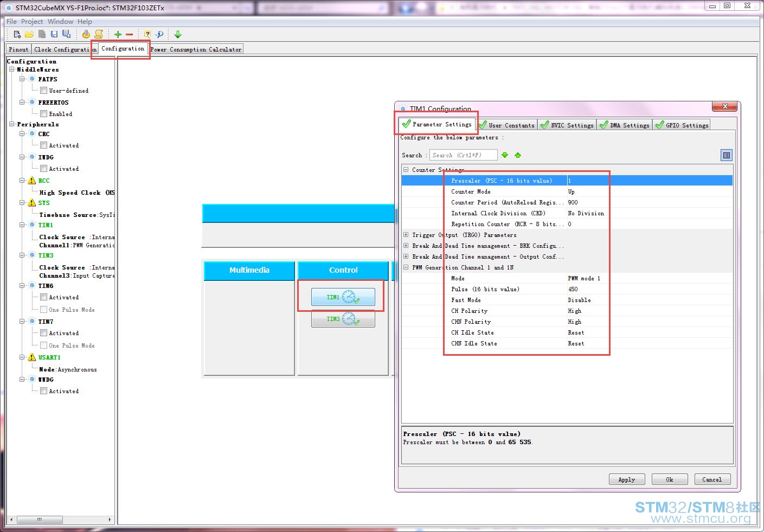The width and height of the screenshot is (764, 532).
Task: Select the Counter Period value 900
Action: (573, 202)
